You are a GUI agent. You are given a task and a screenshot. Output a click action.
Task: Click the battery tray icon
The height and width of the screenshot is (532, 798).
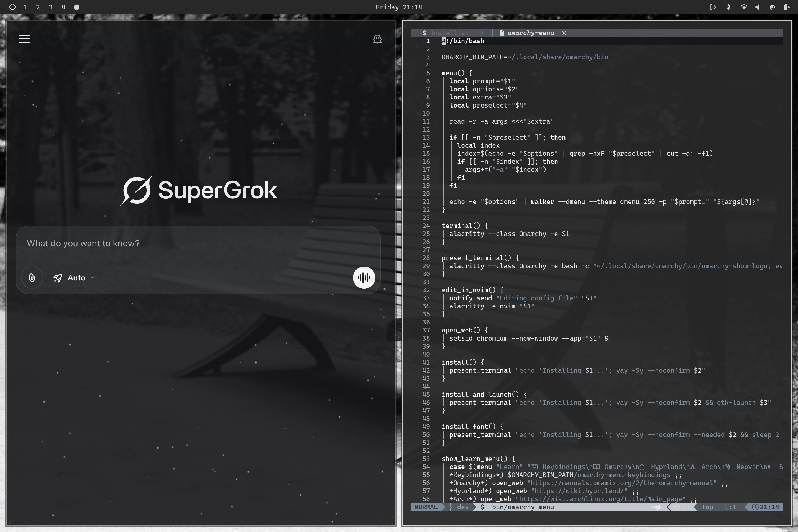click(x=786, y=7)
